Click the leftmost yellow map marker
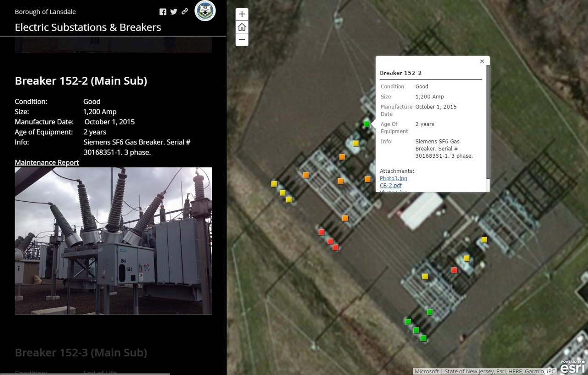 [x=274, y=184]
